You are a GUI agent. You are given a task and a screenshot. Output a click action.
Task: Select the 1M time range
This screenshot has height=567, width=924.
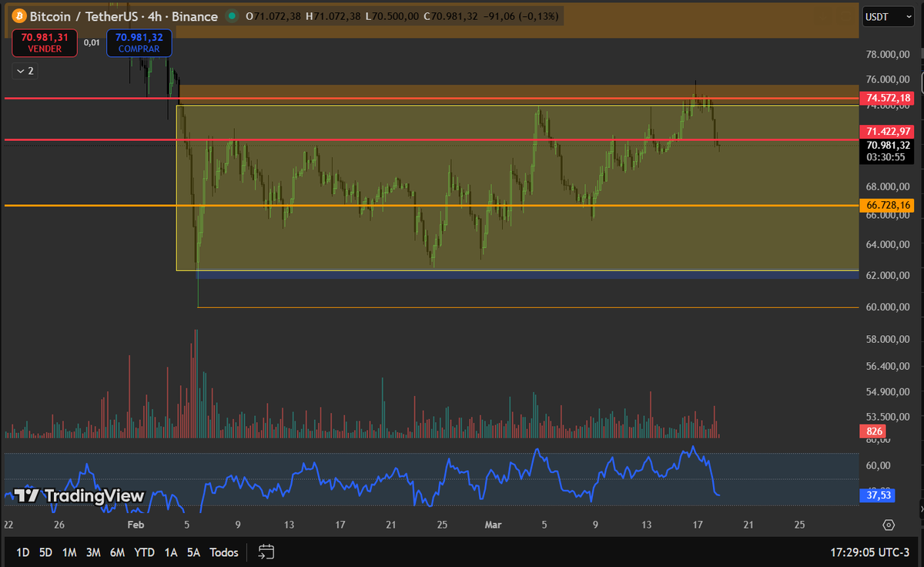(x=69, y=552)
